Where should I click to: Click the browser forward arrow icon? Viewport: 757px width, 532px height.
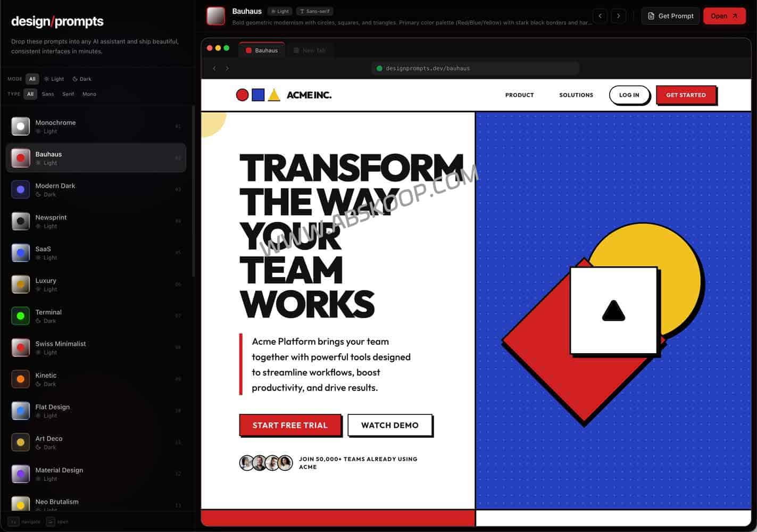tap(227, 68)
